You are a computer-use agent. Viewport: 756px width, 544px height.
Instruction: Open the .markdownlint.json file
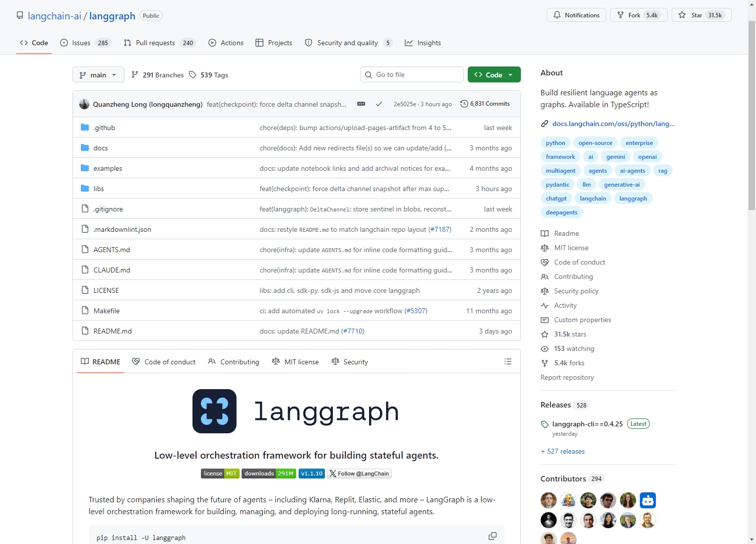click(122, 229)
